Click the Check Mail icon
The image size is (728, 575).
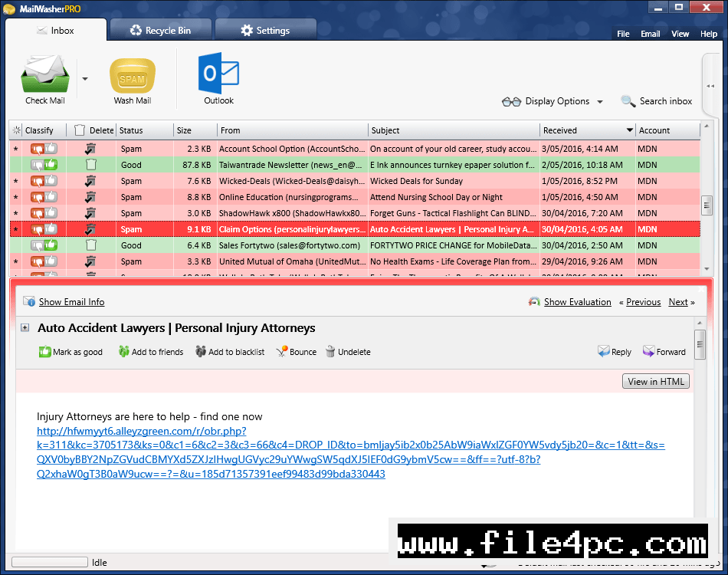tap(45, 74)
